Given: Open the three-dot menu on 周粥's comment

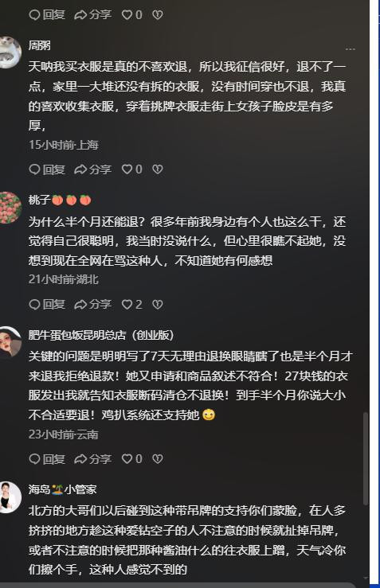Looking at the screenshot, I should tap(350, 49).
